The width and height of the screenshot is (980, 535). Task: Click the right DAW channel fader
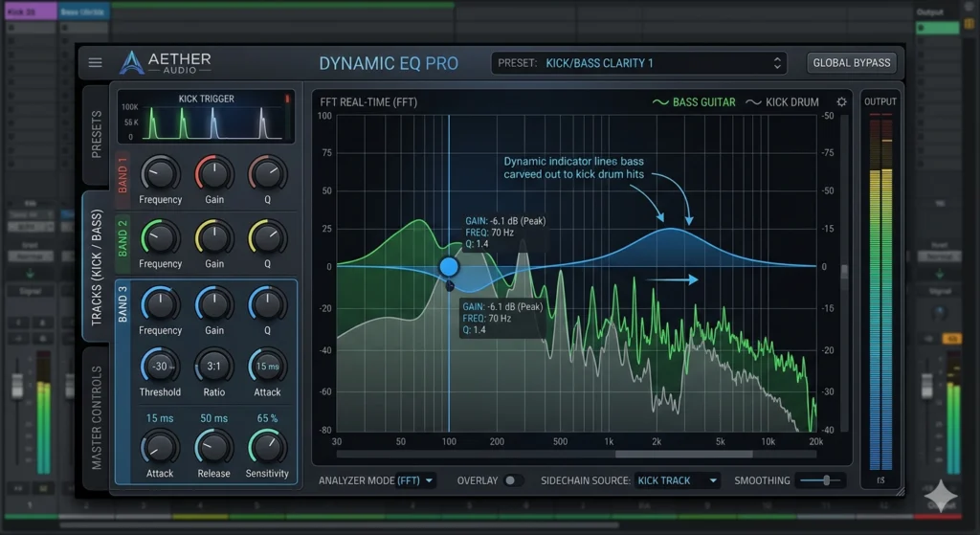coord(926,385)
